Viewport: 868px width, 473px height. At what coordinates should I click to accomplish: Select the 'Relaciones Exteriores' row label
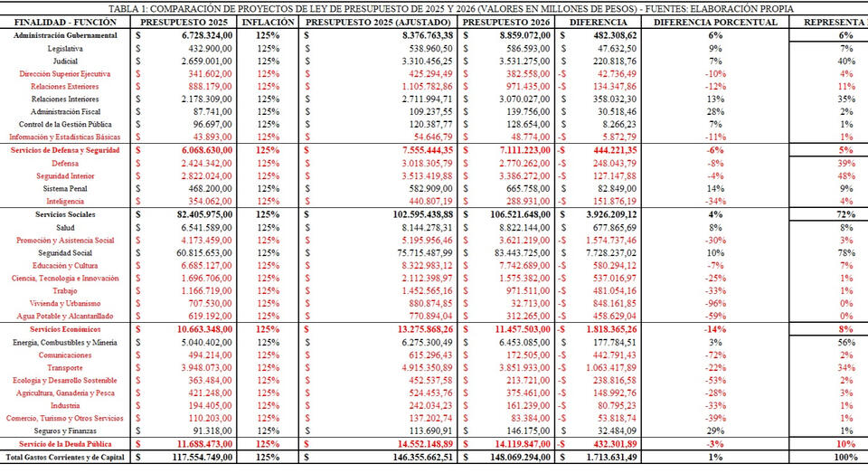(x=63, y=85)
